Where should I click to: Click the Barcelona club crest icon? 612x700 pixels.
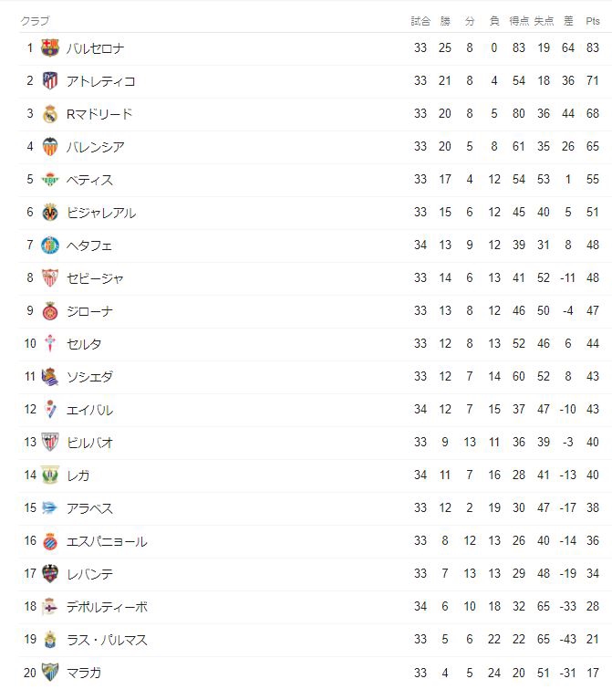tap(50, 47)
